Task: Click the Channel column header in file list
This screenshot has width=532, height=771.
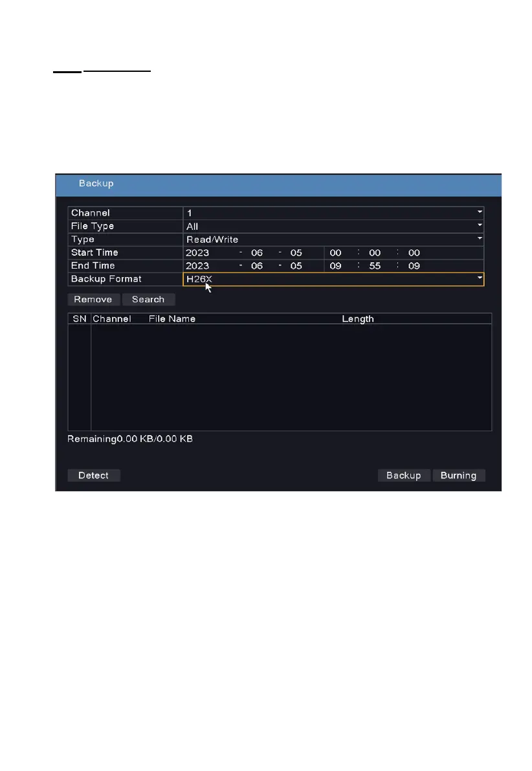Action: click(x=112, y=319)
